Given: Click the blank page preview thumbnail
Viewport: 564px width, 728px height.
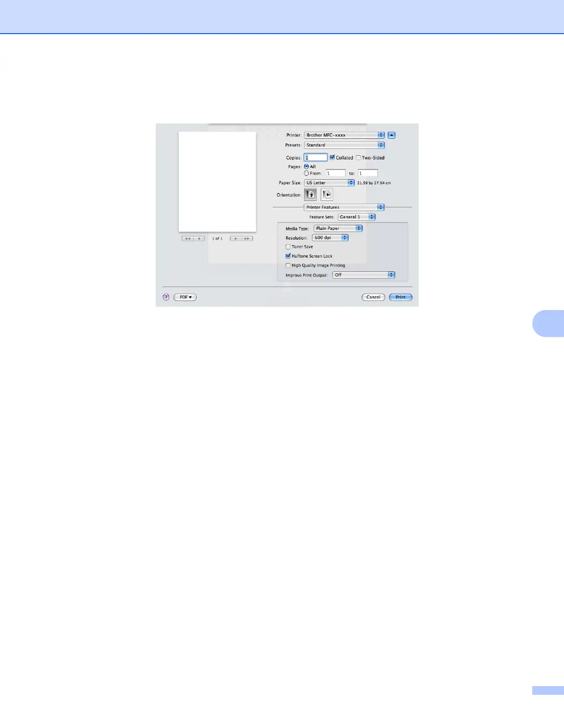Looking at the screenshot, I should 217,182.
